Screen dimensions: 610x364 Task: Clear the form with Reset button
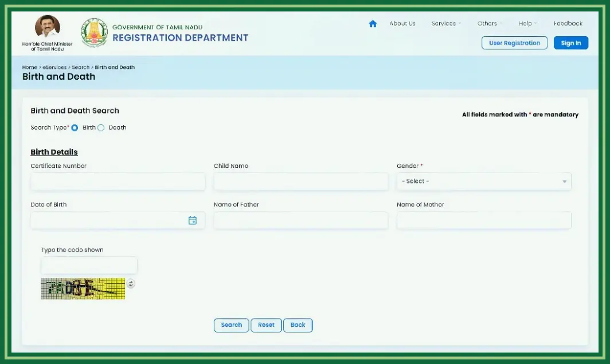266,325
